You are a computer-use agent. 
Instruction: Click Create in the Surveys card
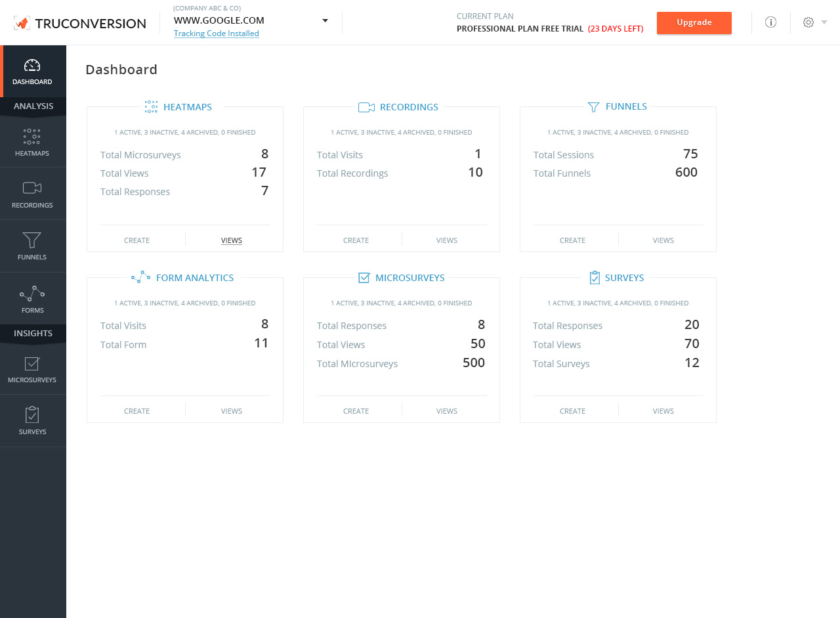click(x=572, y=411)
